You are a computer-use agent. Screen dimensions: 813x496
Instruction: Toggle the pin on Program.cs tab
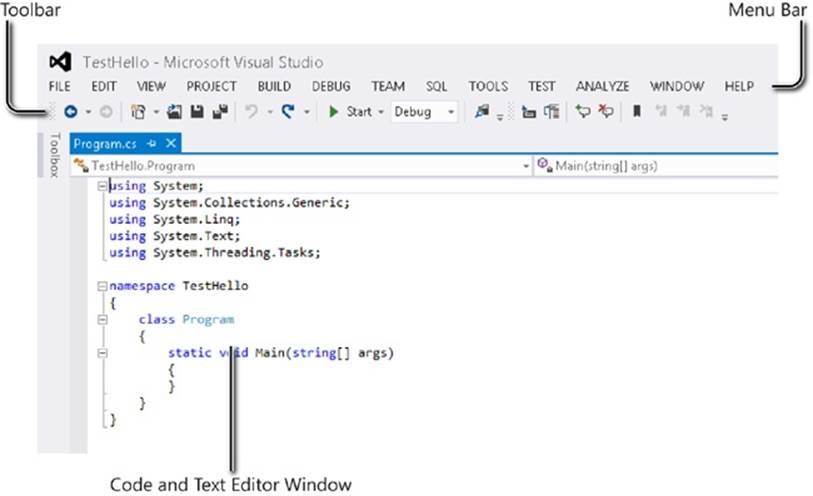pos(152,144)
